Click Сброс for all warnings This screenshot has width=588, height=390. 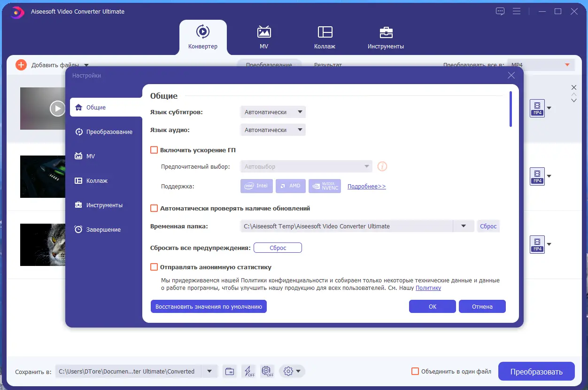pos(278,248)
